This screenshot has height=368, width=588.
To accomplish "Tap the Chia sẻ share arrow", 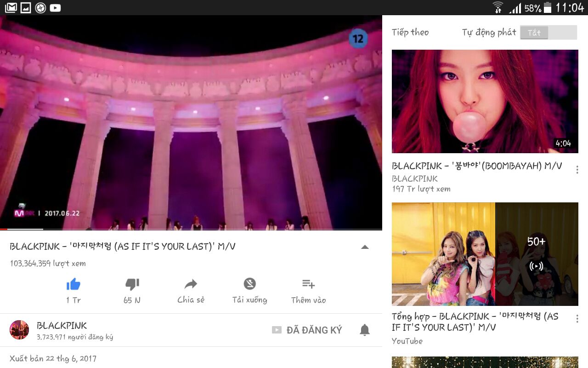I will [191, 284].
